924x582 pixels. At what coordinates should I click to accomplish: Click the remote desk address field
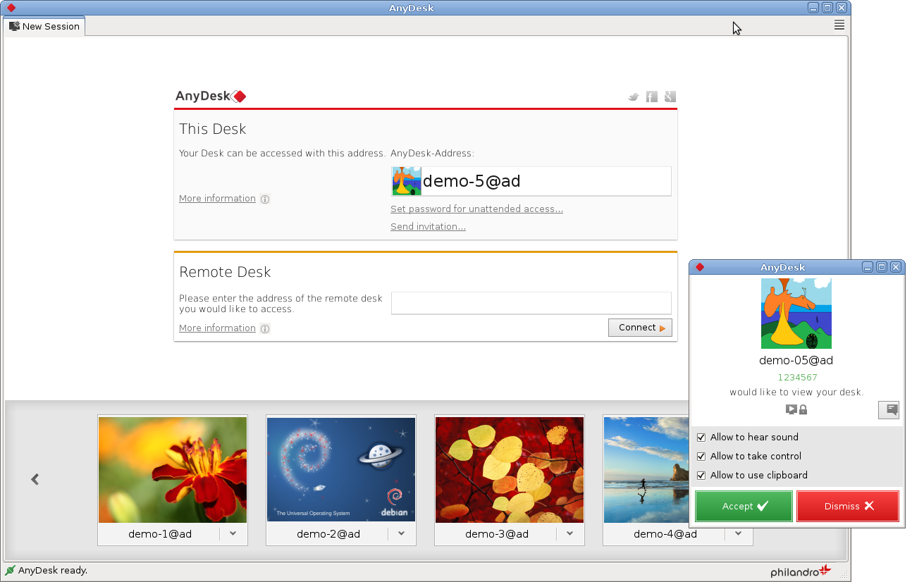click(x=531, y=303)
